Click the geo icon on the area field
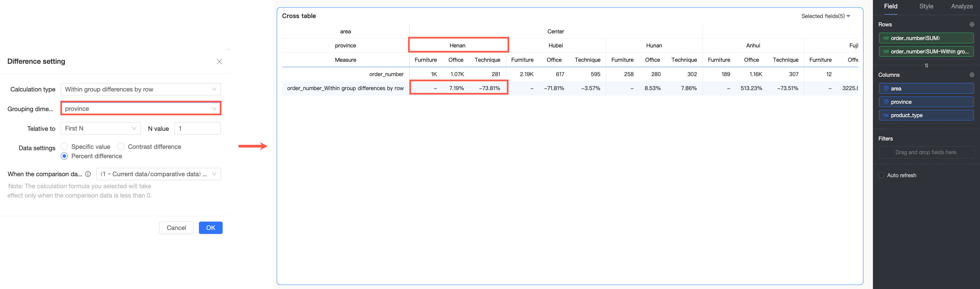The height and width of the screenshot is (289, 980). click(886, 88)
